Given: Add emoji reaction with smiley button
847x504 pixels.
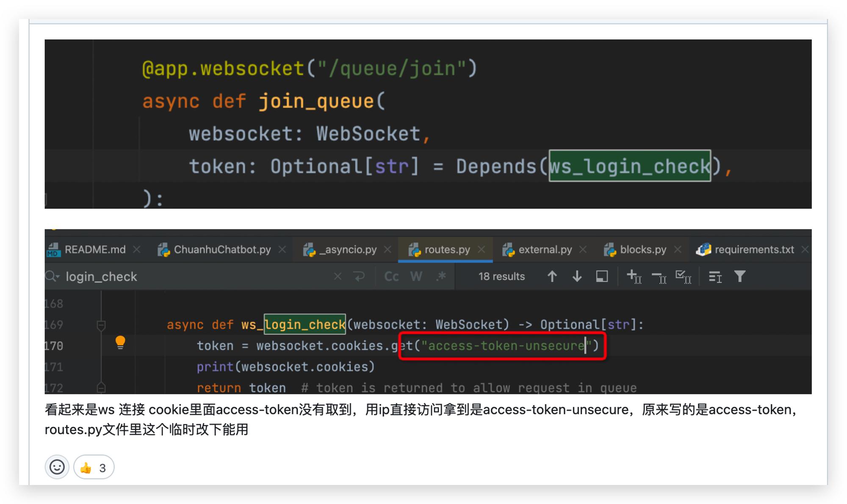Looking at the screenshot, I should pyautogui.click(x=57, y=467).
